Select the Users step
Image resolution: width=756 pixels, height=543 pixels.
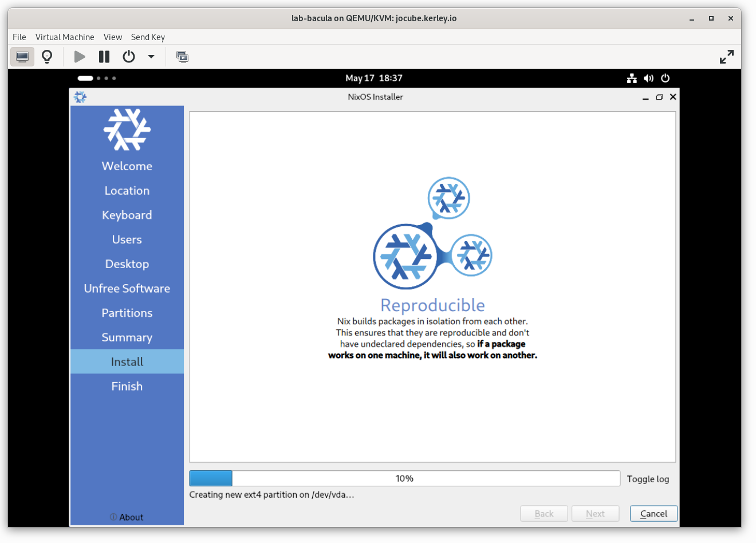tap(127, 239)
